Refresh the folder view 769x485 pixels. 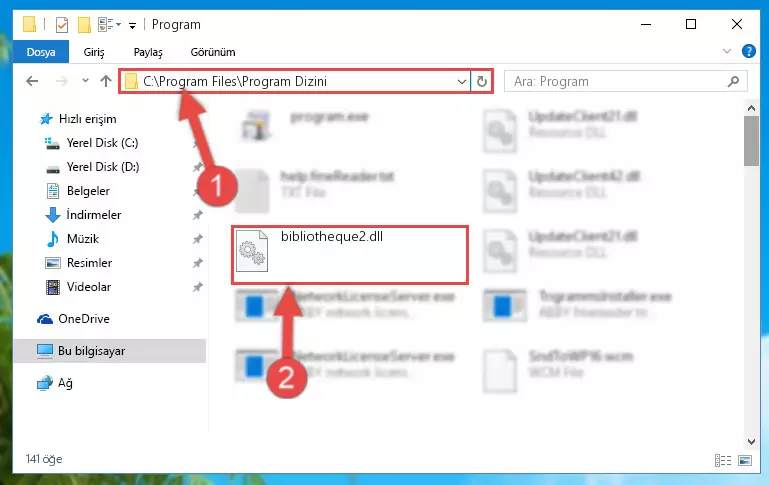click(482, 81)
